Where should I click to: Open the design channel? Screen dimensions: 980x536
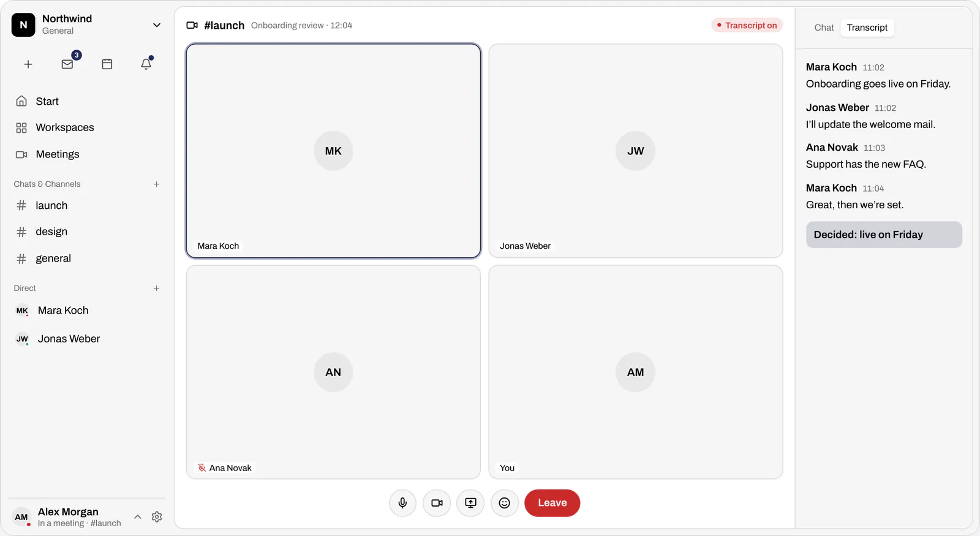87,232
